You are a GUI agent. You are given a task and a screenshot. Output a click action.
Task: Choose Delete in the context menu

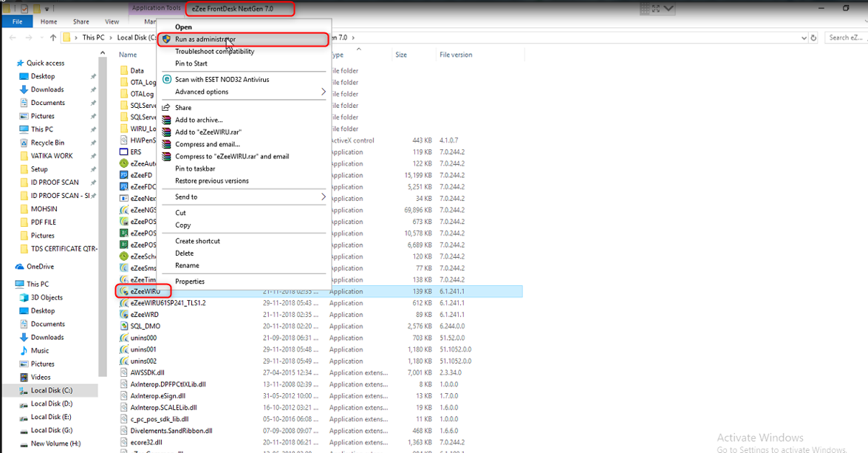(x=244, y=253)
